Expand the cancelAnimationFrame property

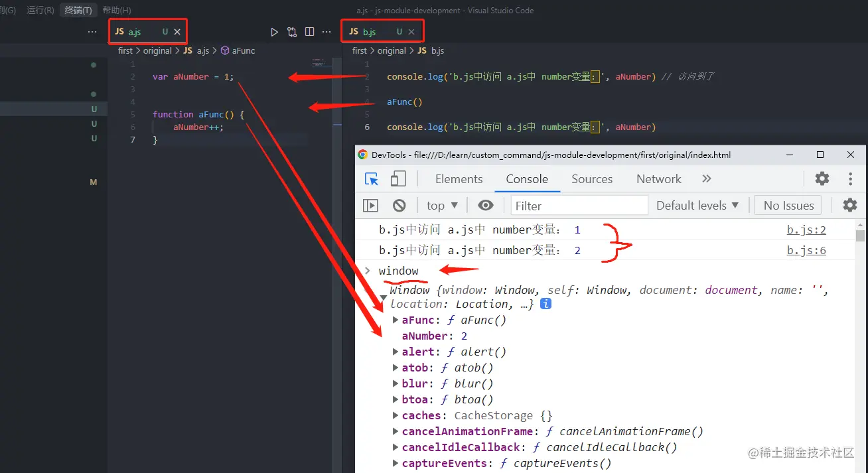pos(396,431)
